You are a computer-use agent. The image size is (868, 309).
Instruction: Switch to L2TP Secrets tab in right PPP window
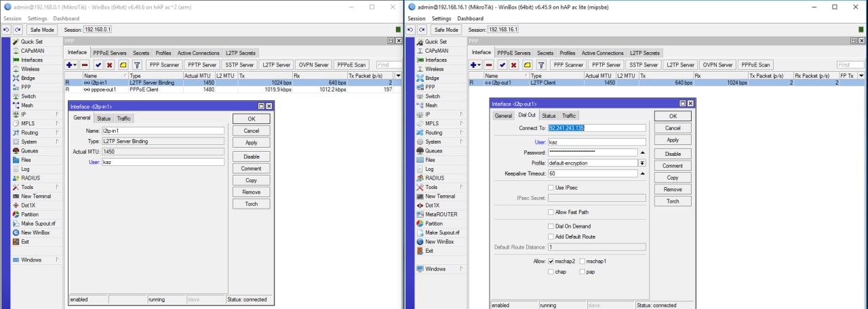[644, 53]
